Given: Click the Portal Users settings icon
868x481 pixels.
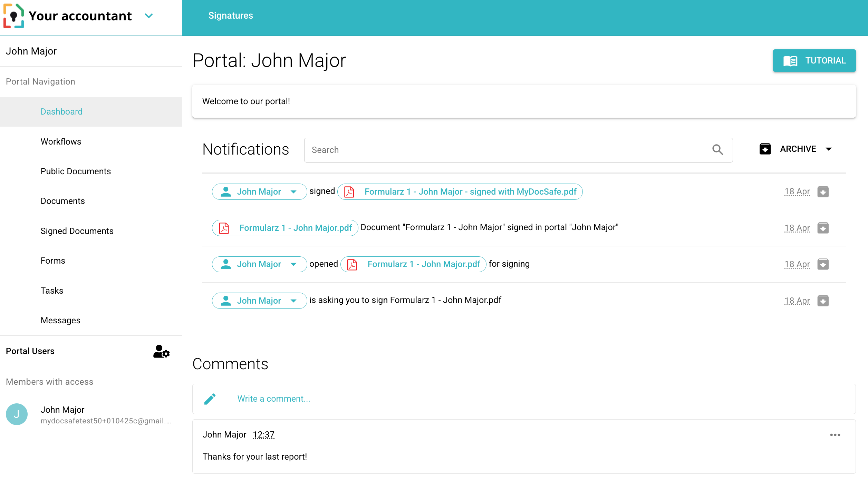Looking at the screenshot, I should point(161,351).
